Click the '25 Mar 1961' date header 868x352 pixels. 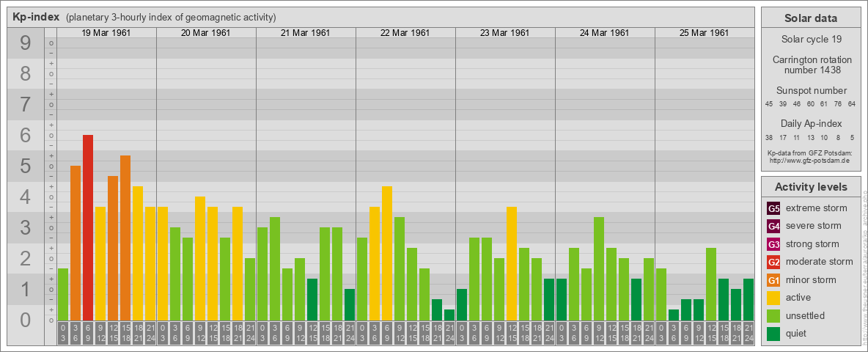coord(704,33)
